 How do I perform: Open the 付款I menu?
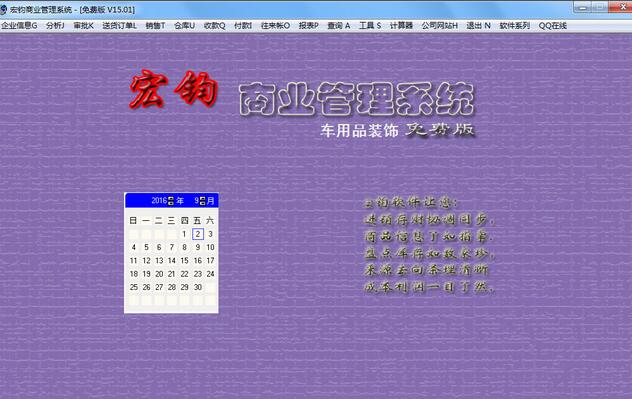[243, 25]
